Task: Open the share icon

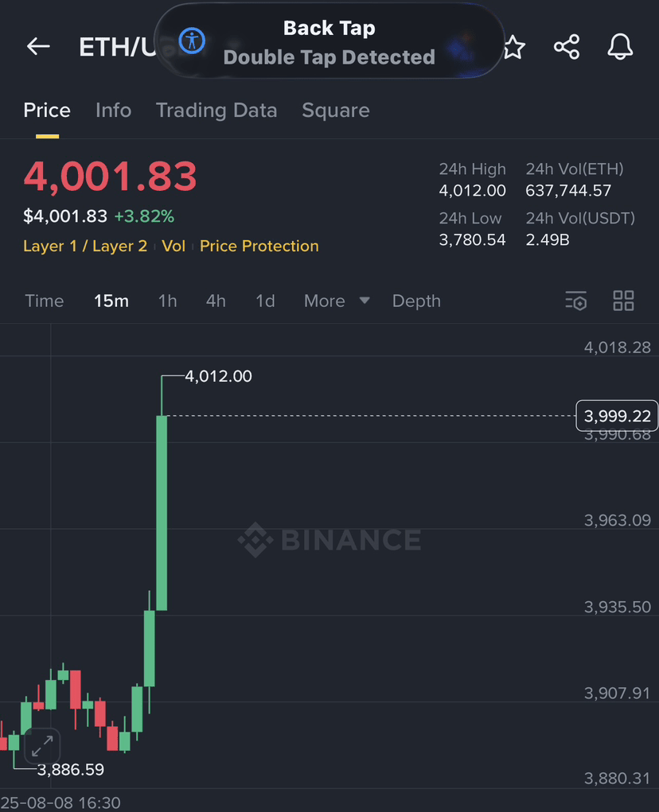Action: point(567,47)
